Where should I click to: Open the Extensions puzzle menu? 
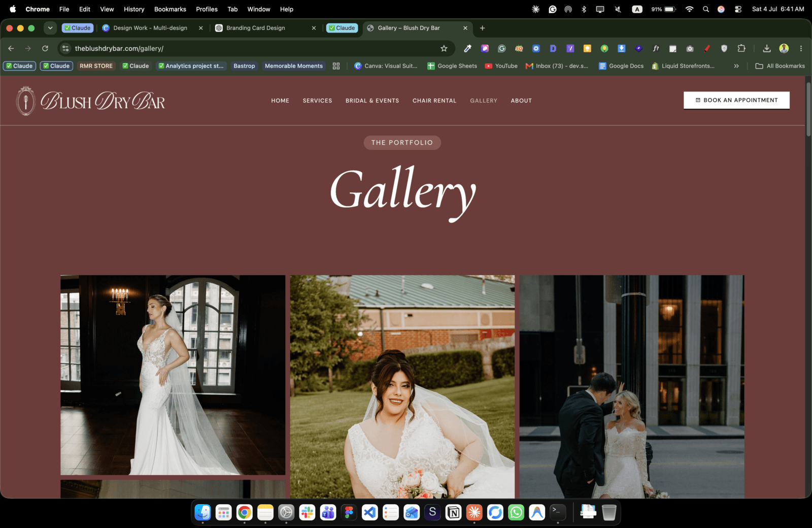741,48
